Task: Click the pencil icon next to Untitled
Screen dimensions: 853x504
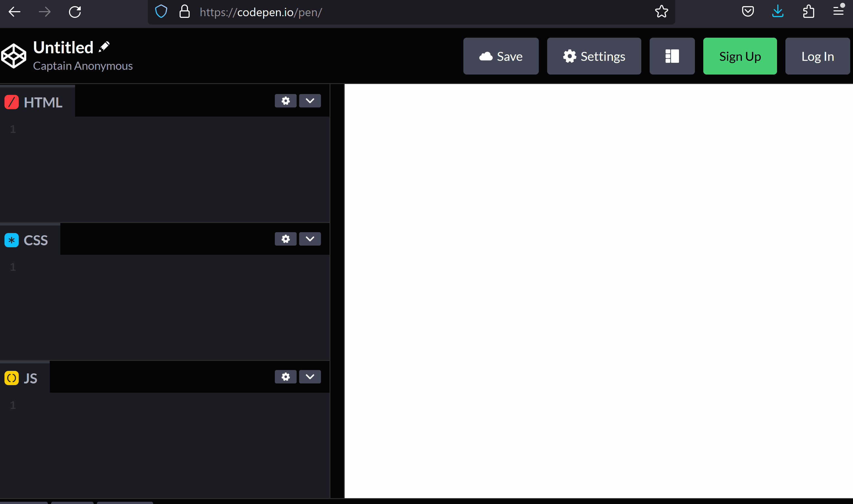Action: (x=104, y=47)
